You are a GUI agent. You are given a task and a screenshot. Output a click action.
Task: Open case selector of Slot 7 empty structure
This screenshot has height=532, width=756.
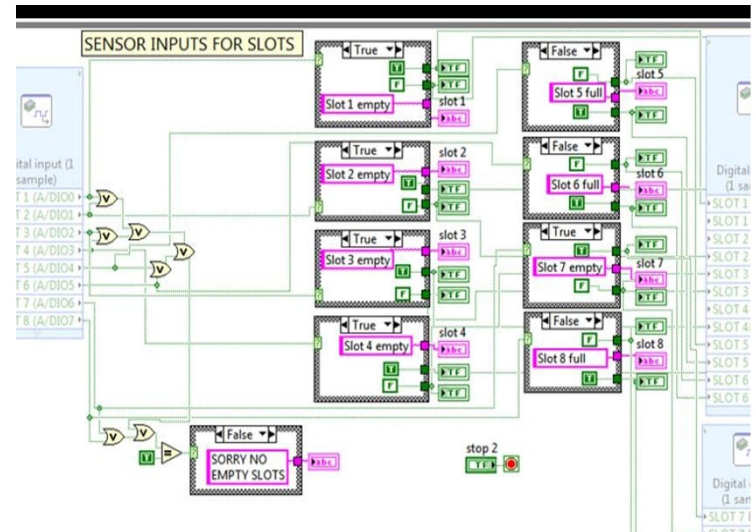point(571,232)
